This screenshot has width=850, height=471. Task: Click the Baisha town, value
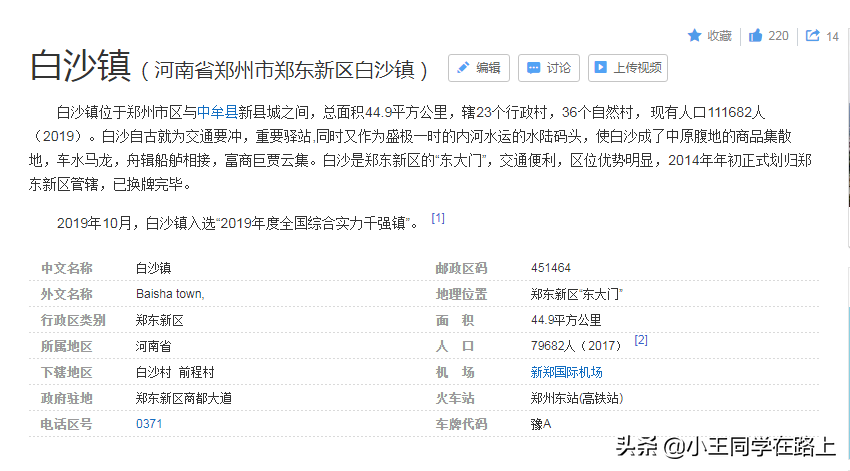click(170, 294)
